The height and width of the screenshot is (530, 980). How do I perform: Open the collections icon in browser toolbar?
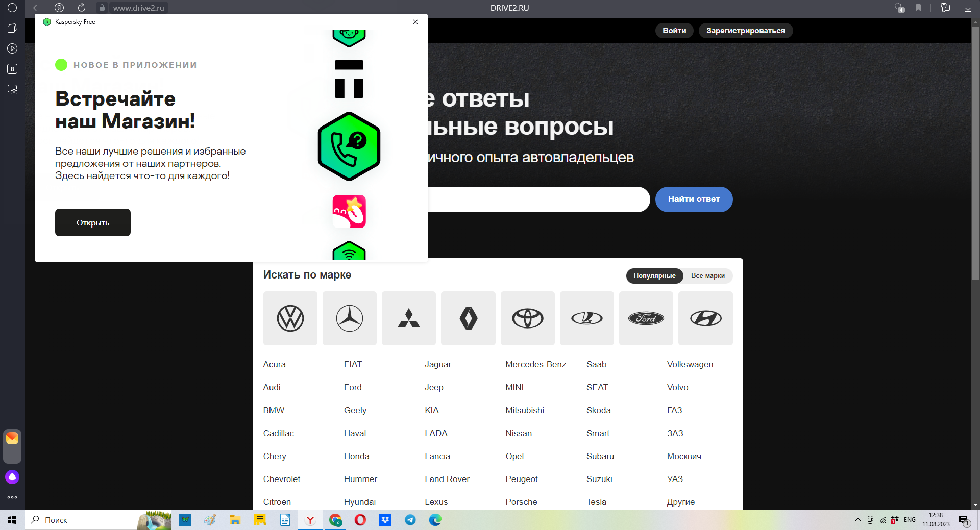[945, 8]
